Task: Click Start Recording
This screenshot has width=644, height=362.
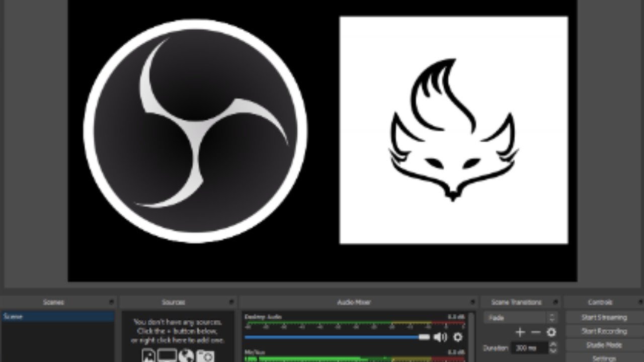Action: [604, 331]
